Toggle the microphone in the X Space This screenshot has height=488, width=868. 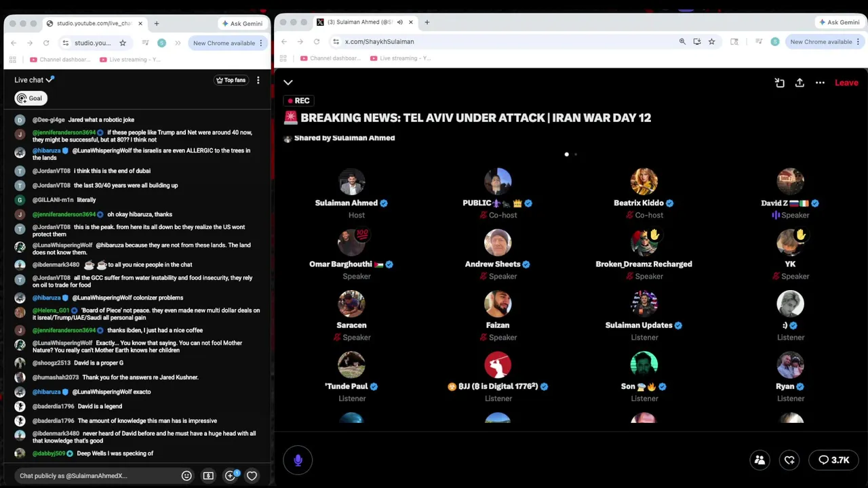click(x=298, y=460)
